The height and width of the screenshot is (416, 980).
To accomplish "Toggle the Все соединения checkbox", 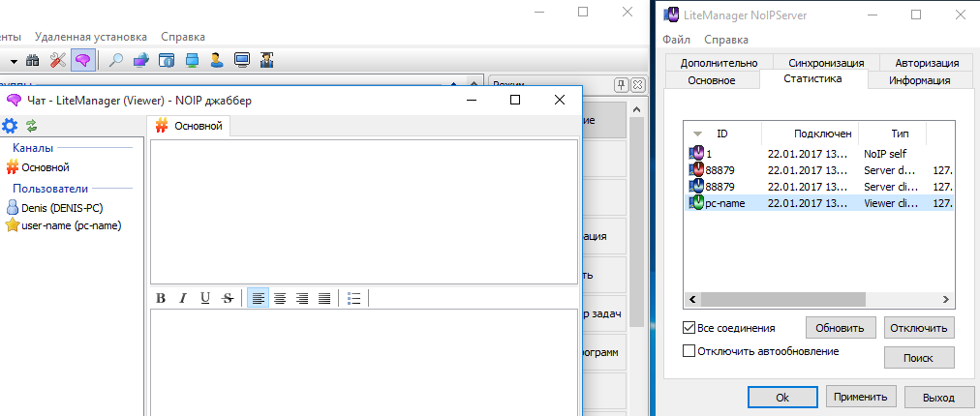I will [x=689, y=327].
